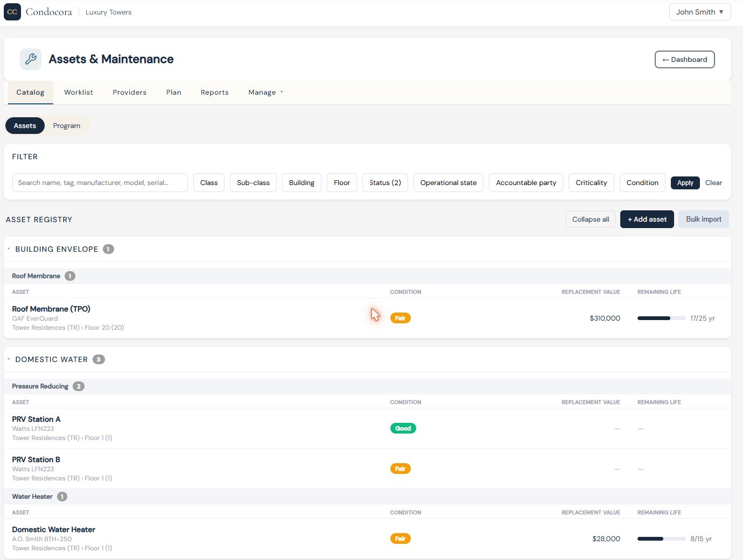This screenshot has height=560, width=743.
Task: Click the 17/25 yr remaining life bar
Action: click(662, 318)
